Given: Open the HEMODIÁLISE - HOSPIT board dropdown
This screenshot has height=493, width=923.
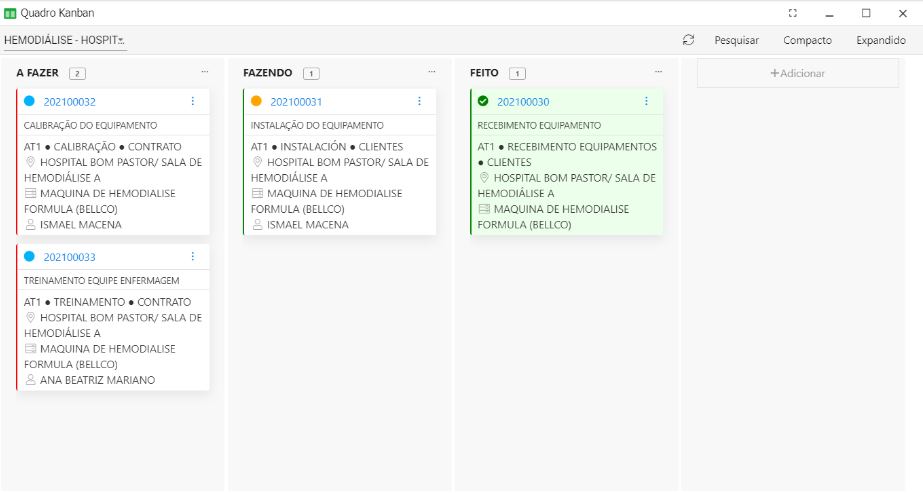Looking at the screenshot, I should [x=65, y=40].
